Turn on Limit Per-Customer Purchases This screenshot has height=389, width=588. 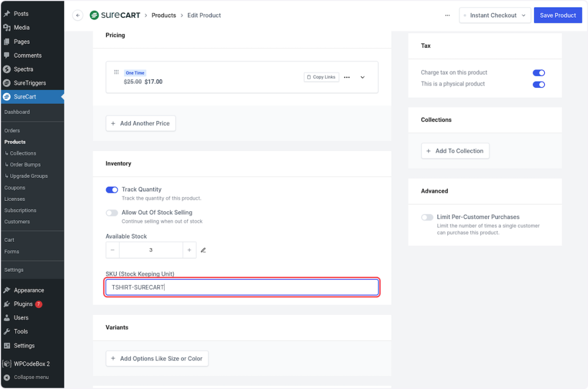pyautogui.click(x=427, y=217)
